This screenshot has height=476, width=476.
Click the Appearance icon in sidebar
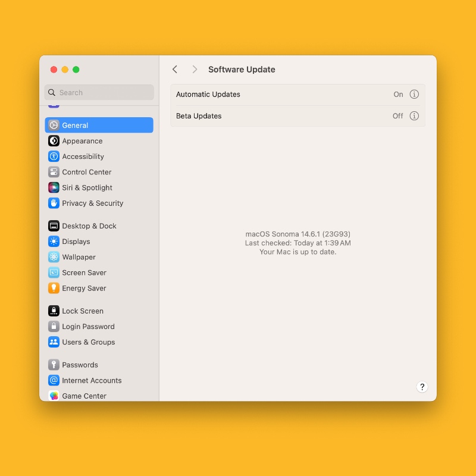coord(54,141)
